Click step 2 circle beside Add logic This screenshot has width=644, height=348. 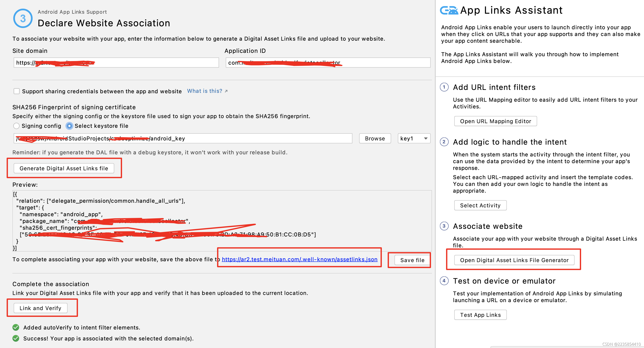point(444,142)
